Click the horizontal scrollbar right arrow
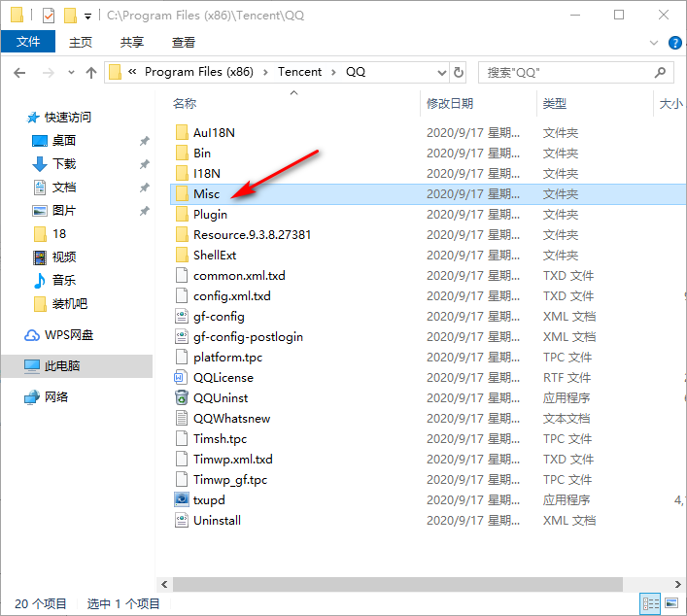 point(677,584)
